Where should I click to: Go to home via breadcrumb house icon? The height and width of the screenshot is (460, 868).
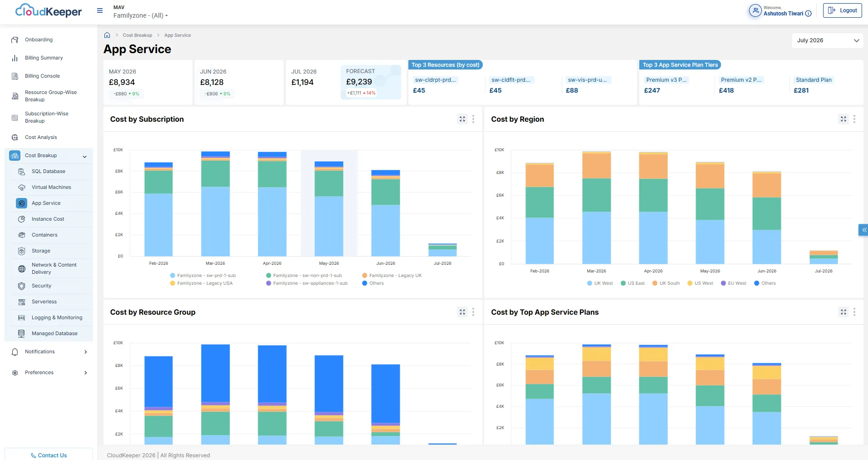pos(107,35)
